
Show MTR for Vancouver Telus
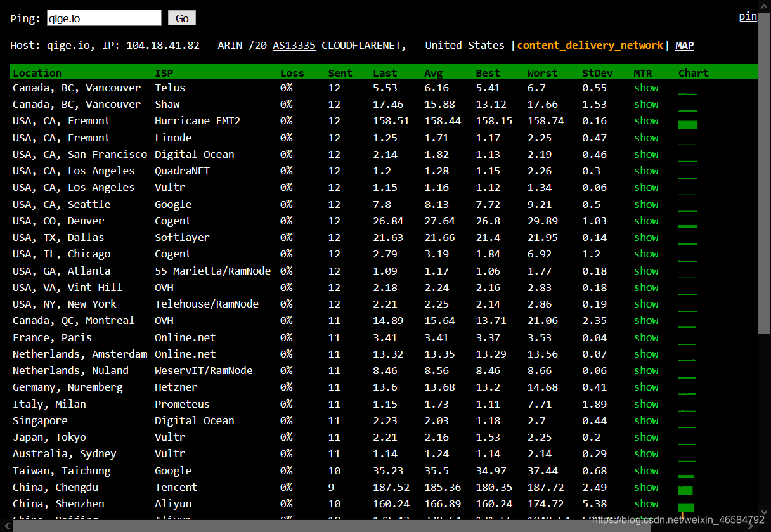point(646,88)
